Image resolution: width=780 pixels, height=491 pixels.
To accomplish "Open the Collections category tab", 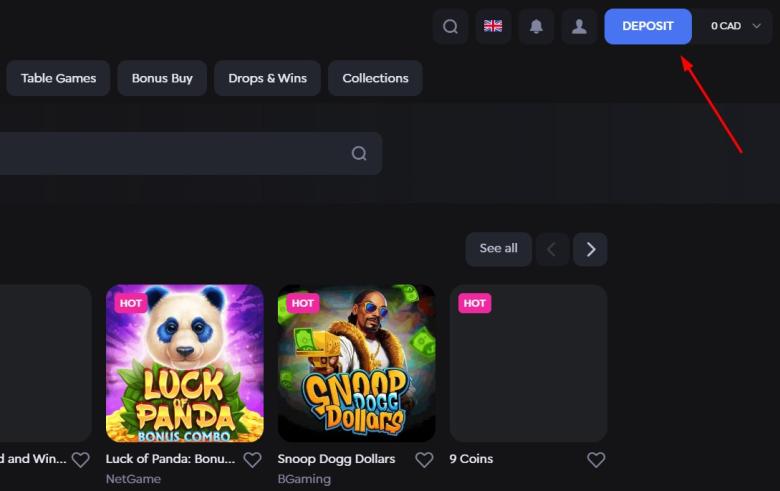I will pyautogui.click(x=375, y=78).
